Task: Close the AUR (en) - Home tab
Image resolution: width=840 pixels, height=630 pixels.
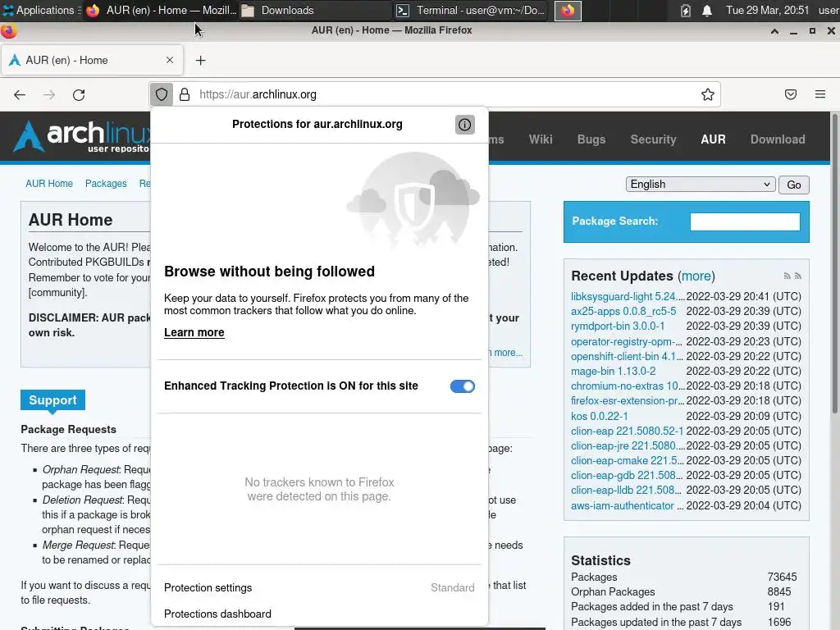Action: (170, 60)
